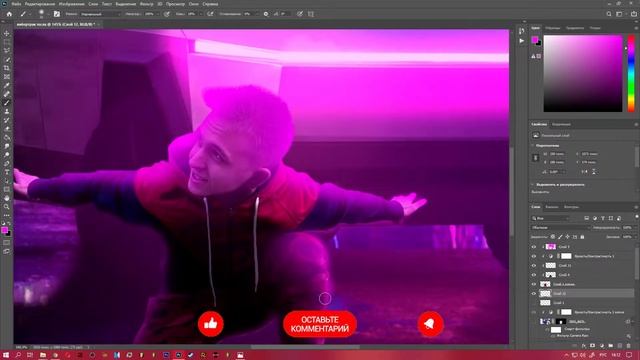Image resolution: width=640 pixels, height=360 pixels.
Task: Open the Фильтр menu
Action: [x=147, y=4]
